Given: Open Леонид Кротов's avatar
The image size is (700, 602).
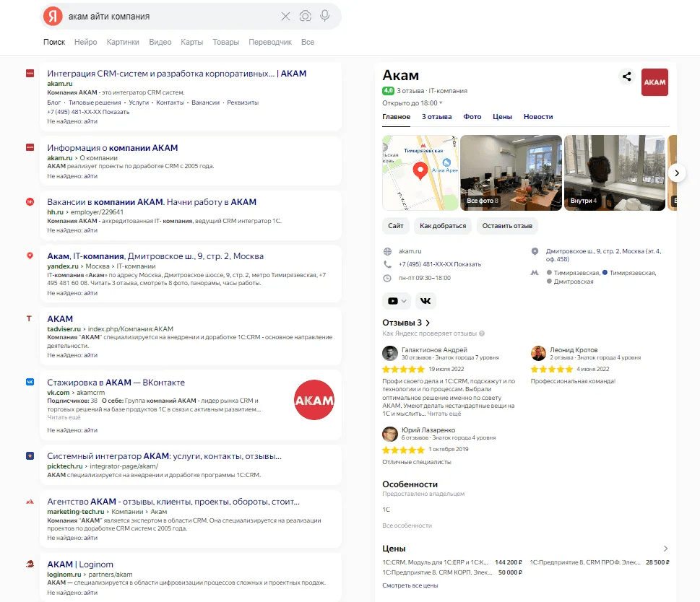Looking at the screenshot, I should click(x=538, y=353).
